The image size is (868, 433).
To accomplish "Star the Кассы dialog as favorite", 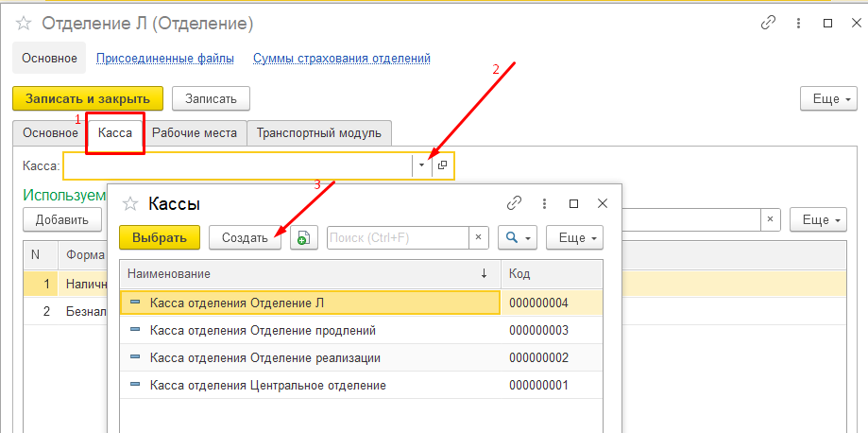I will pos(130,203).
